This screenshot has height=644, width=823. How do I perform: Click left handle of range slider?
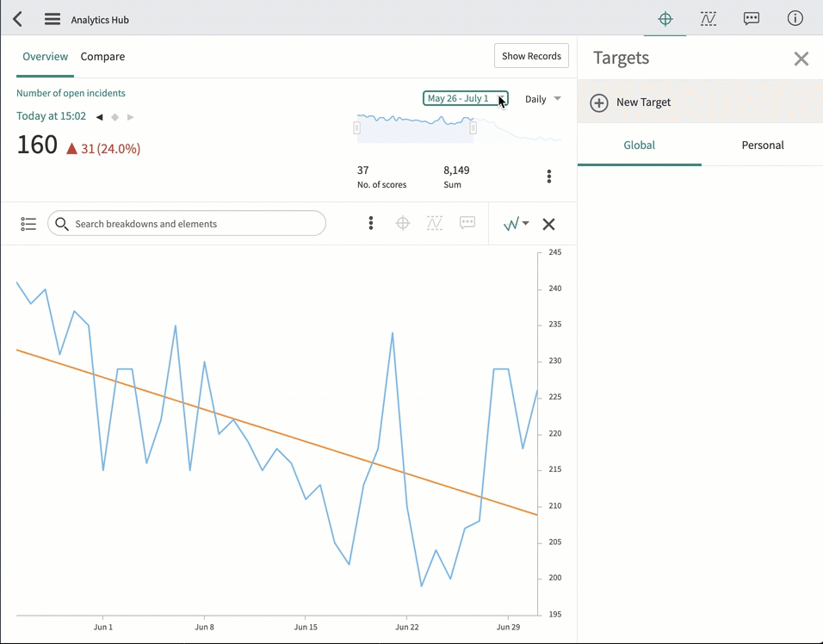point(357,127)
